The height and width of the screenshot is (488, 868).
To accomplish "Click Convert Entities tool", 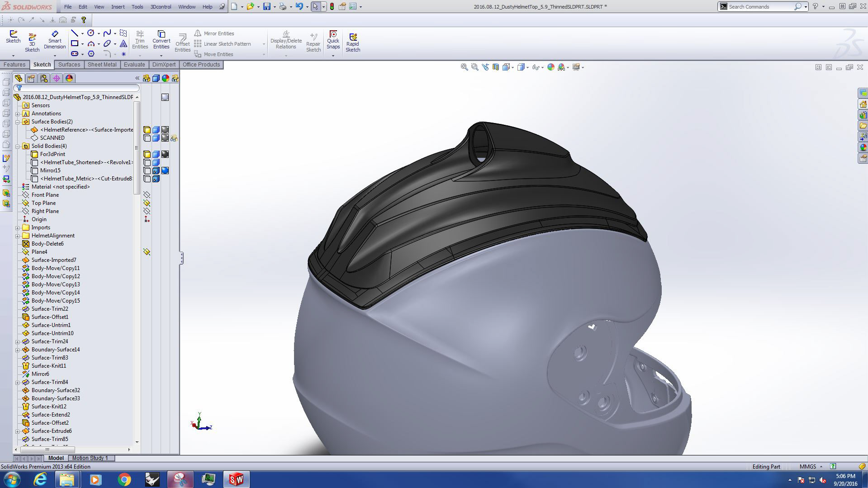I will click(161, 40).
